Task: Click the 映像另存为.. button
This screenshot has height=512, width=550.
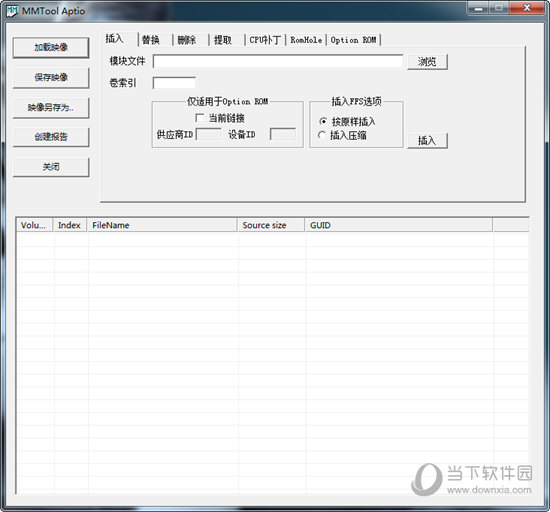Action: point(51,108)
